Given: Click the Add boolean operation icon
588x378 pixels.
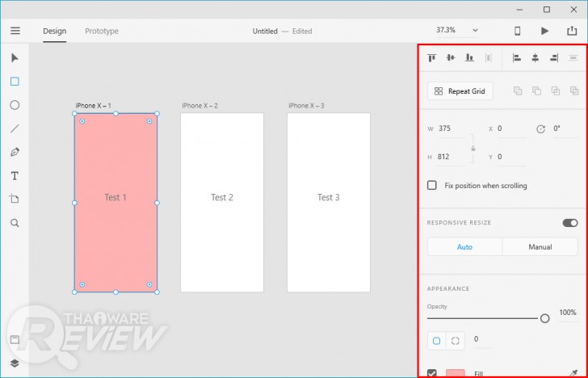Looking at the screenshot, I should click(518, 90).
